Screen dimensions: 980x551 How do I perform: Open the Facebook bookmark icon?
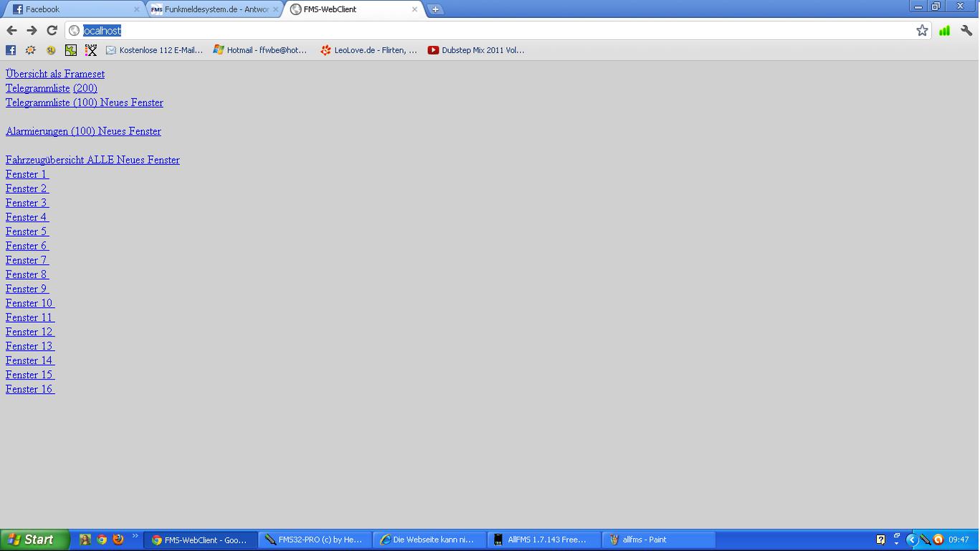click(11, 50)
